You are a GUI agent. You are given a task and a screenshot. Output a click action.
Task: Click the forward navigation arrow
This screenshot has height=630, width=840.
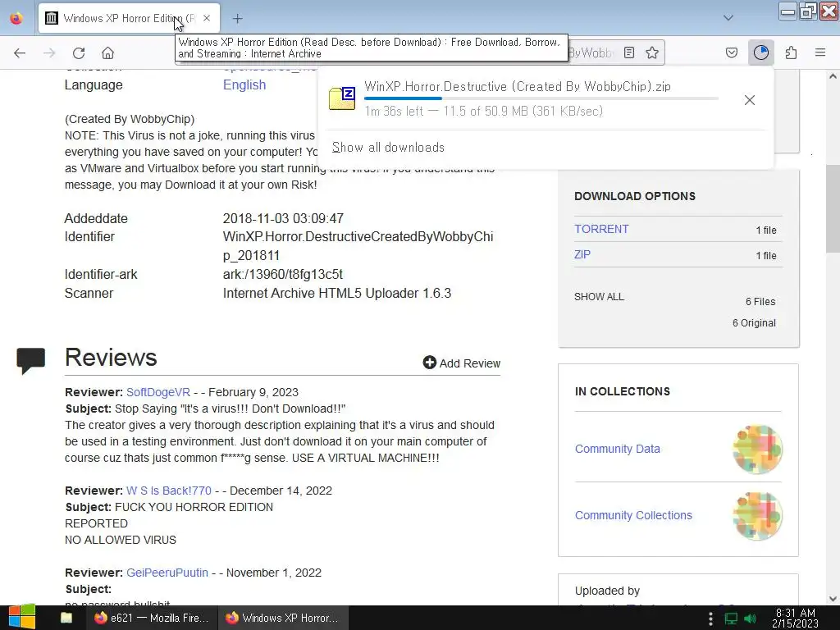click(49, 53)
